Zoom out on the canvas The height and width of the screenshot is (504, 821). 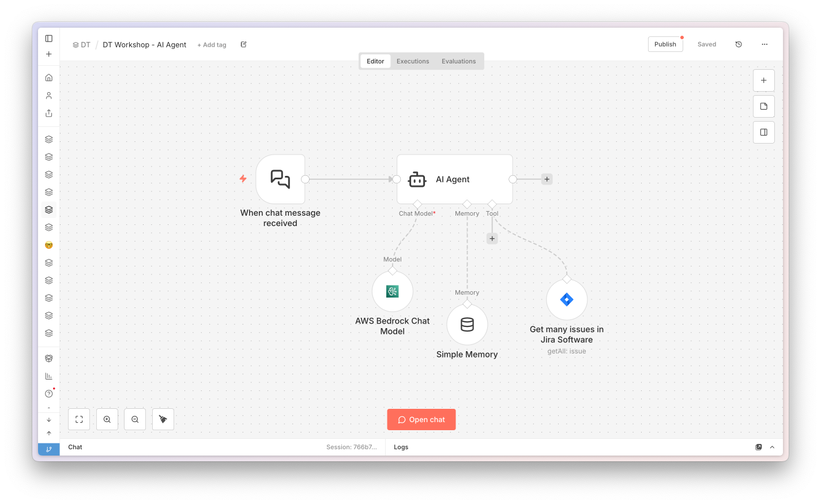(x=135, y=419)
